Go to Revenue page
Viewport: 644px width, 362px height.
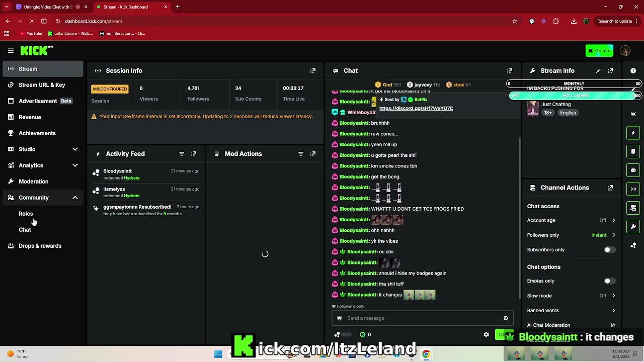coord(42,117)
